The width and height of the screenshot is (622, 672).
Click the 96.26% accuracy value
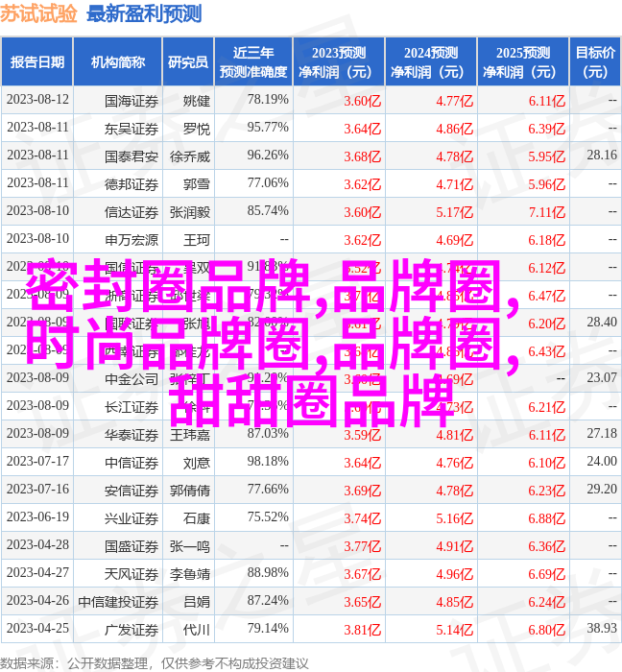pyautogui.click(x=268, y=156)
